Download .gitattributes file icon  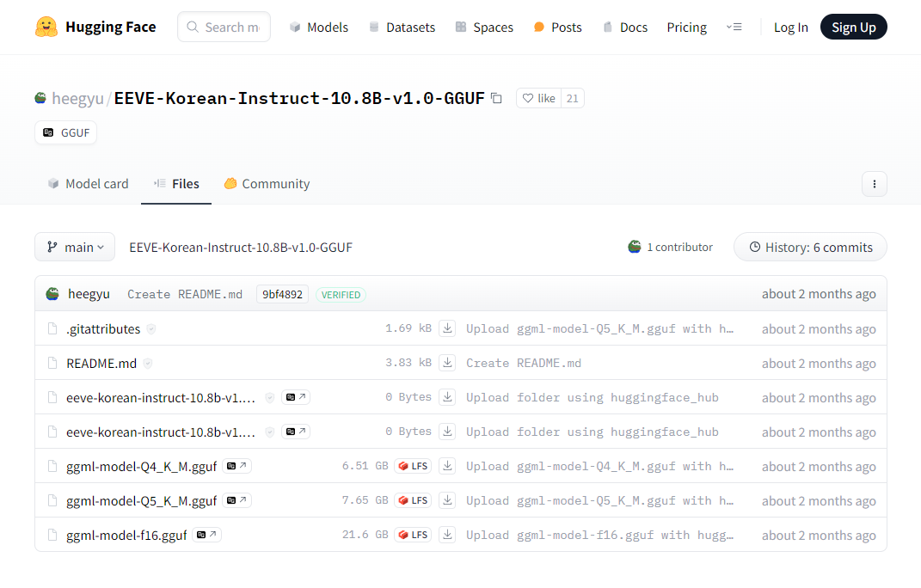[447, 328]
